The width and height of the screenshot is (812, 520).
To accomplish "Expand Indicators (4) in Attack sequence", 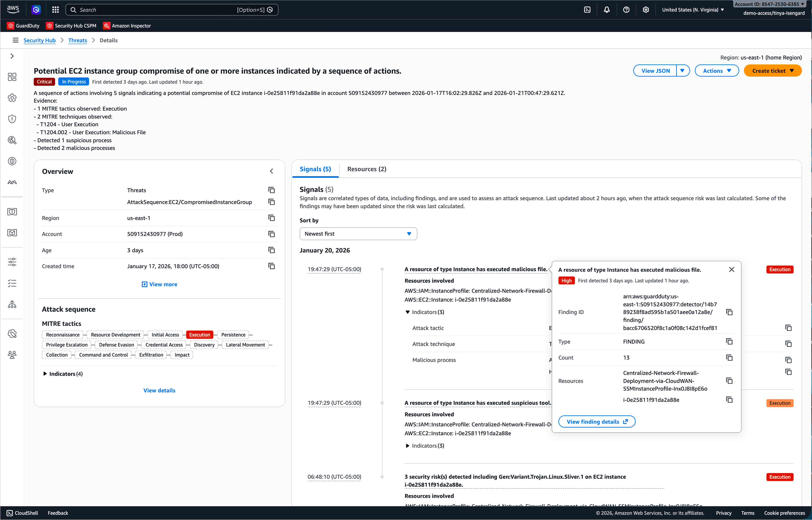I will (x=62, y=374).
